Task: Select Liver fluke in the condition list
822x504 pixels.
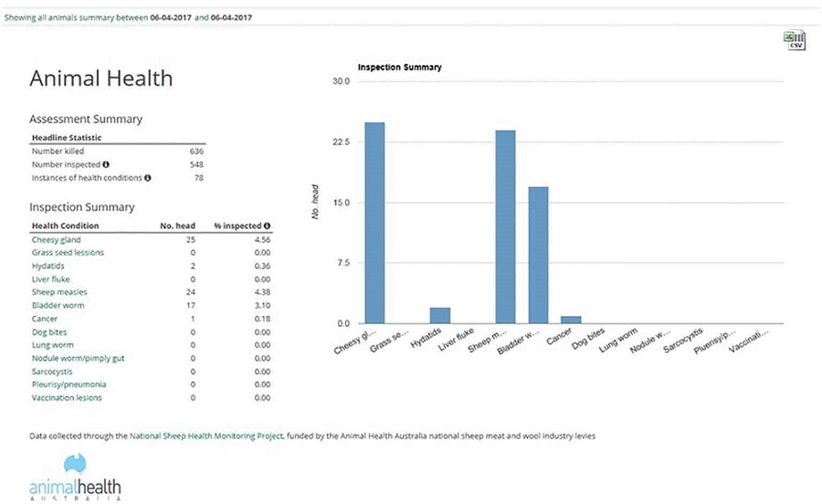Action: tap(51, 278)
